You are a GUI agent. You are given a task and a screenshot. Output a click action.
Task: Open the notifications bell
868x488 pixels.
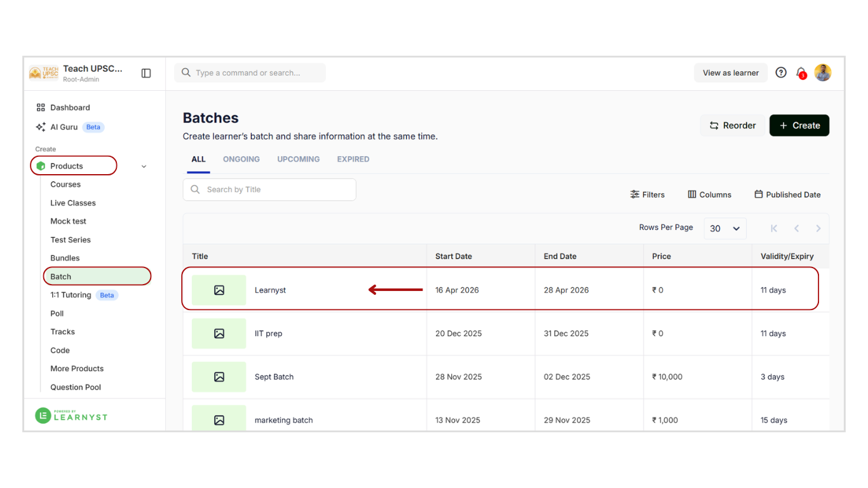coord(801,73)
